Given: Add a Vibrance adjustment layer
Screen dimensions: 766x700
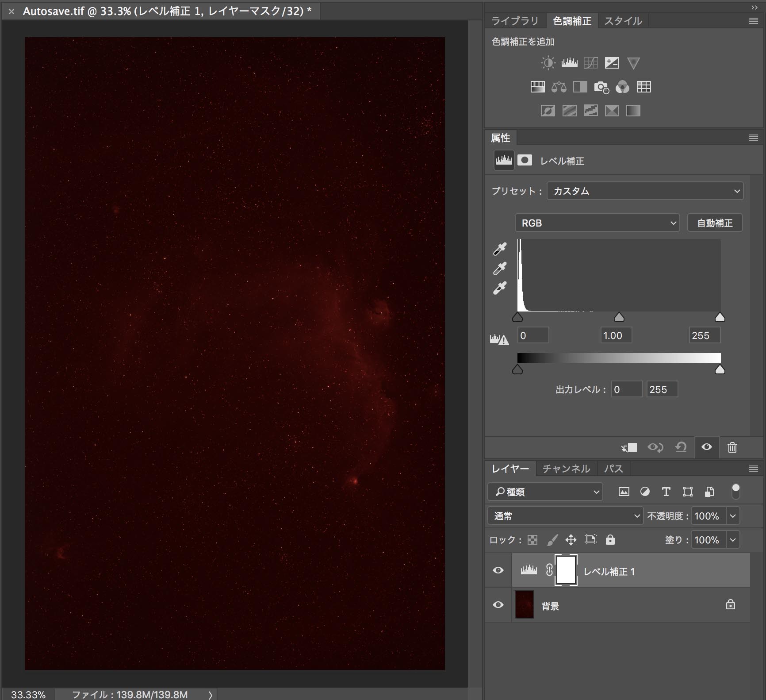Looking at the screenshot, I should (x=633, y=63).
